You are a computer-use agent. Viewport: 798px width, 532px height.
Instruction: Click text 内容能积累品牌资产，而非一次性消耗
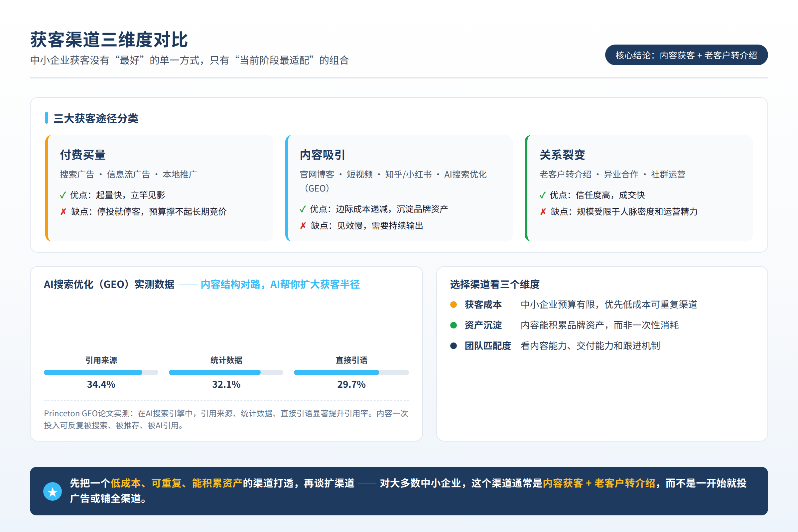click(599, 325)
